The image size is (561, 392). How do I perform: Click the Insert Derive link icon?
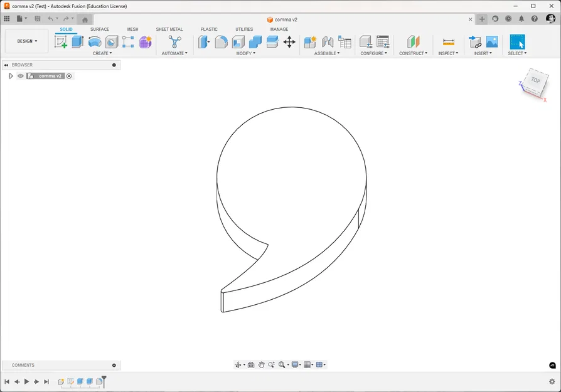[x=475, y=42]
